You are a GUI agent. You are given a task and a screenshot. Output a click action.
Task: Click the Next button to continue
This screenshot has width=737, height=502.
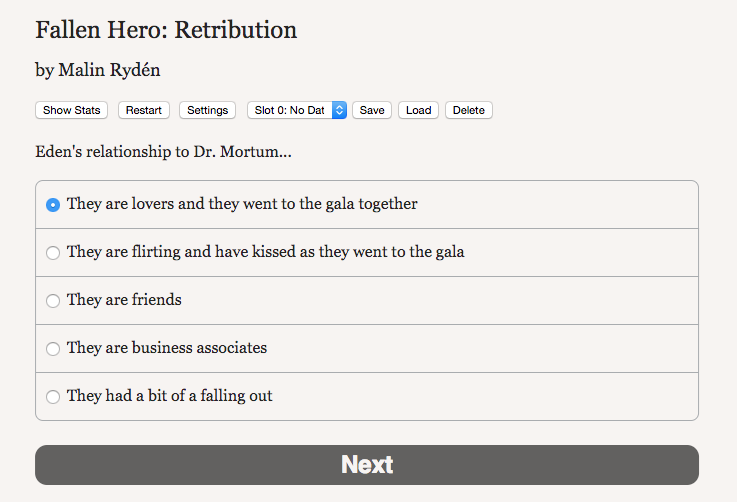pyautogui.click(x=367, y=465)
